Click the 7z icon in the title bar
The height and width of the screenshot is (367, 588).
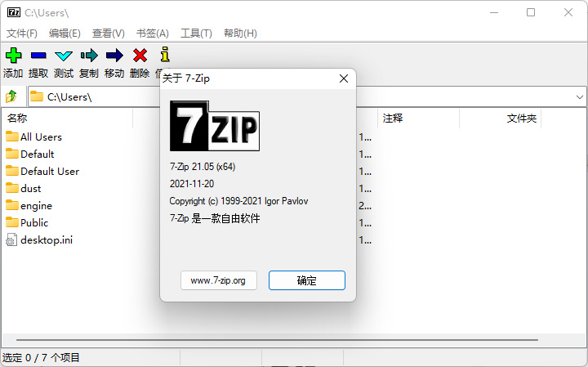pyautogui.click(x=14, y=12)
